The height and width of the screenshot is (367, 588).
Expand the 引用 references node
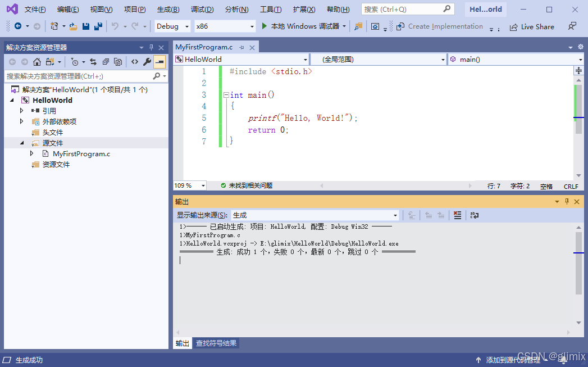pos(21,111)
